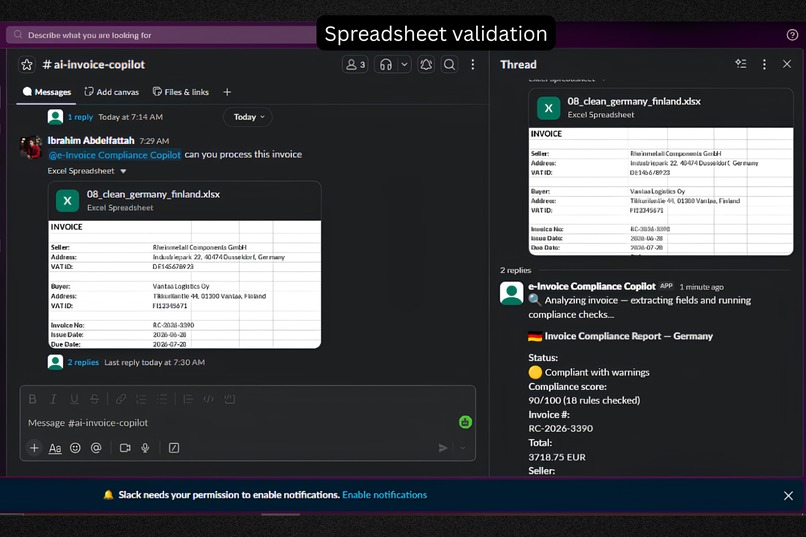Image resolution: width=806 pixels, height=537 pixels.
Task: Open Ibrahim Abdelfattah's profile name
Action: coord(91,140)
